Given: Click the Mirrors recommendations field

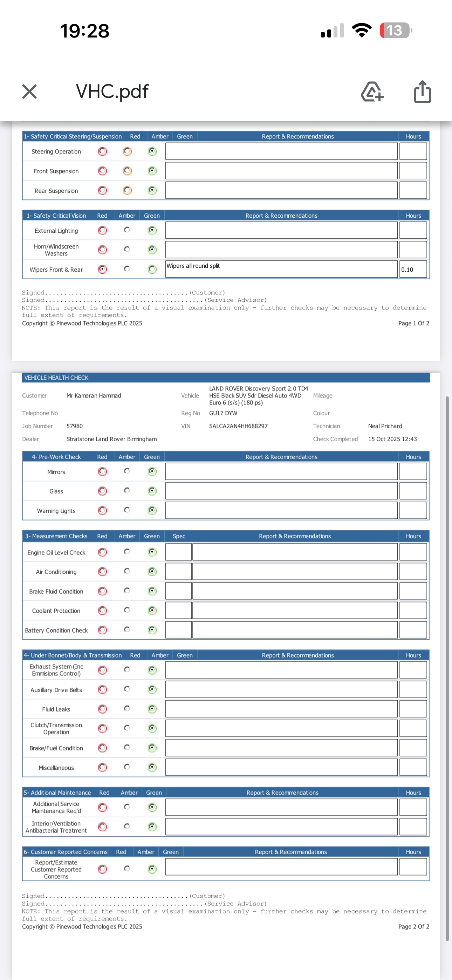Looking at the screenshot, I should (x=281, y=472).
